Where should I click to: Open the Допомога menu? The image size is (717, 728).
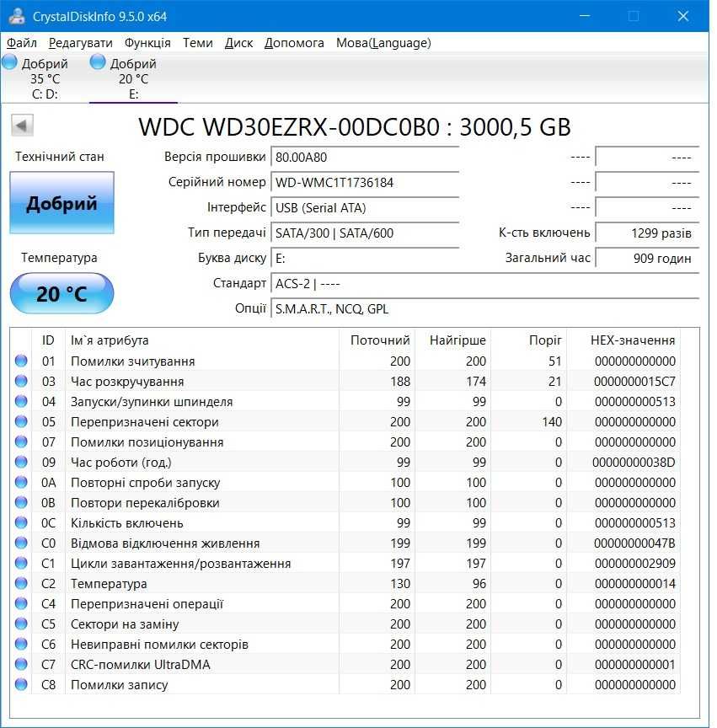click(x=294, y=43)
